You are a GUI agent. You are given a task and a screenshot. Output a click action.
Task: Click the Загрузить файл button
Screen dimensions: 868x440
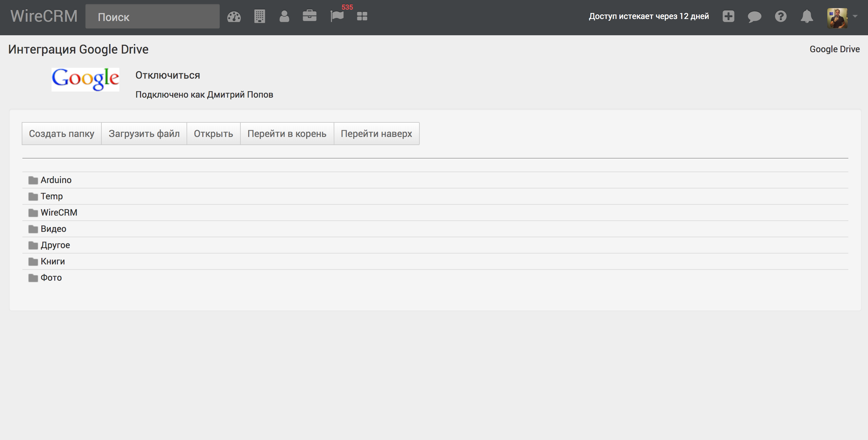(144, 134)
